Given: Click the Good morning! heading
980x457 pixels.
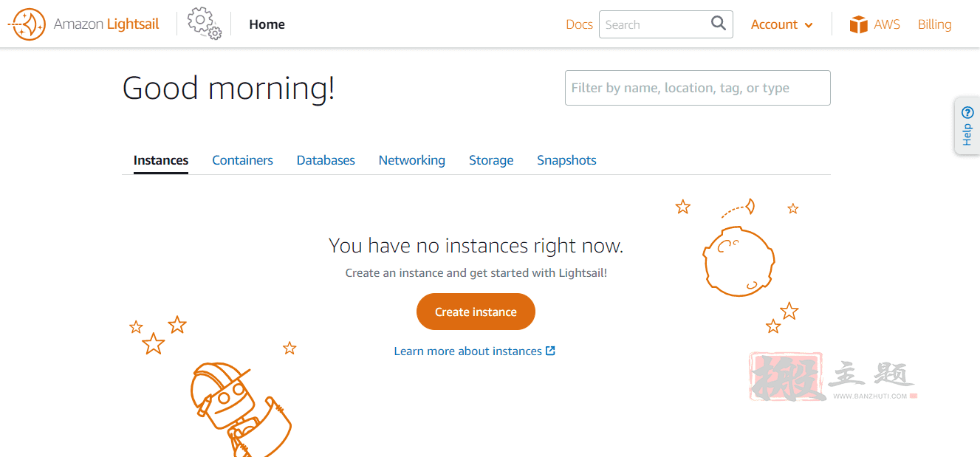Looking at the screenshot, I should pyautogui.click(x=228, y=89).
